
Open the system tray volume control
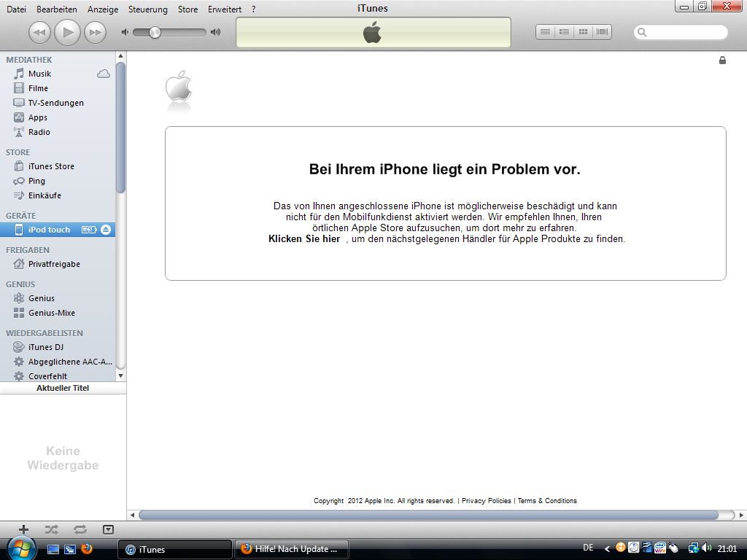[x=706, y=548]
